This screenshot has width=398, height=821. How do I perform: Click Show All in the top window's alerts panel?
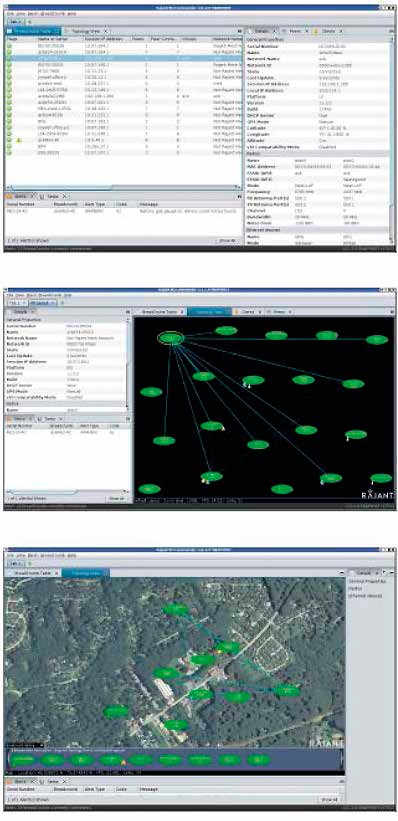coord(225,240)
